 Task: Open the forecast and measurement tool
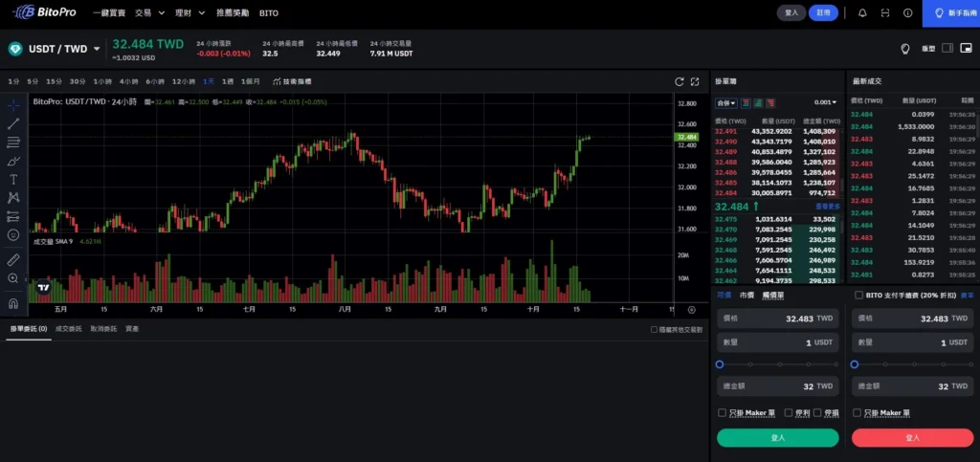click(x=13, y=216)
